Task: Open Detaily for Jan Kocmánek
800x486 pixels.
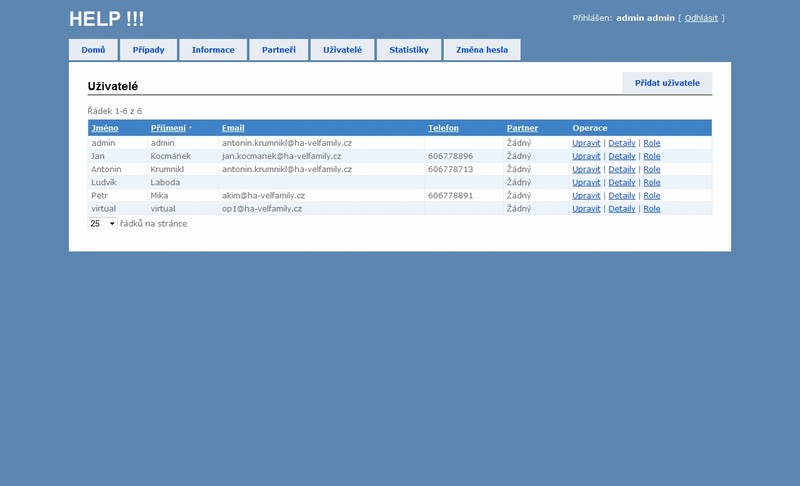Action: pyautogui.click(x=622, y=156)
